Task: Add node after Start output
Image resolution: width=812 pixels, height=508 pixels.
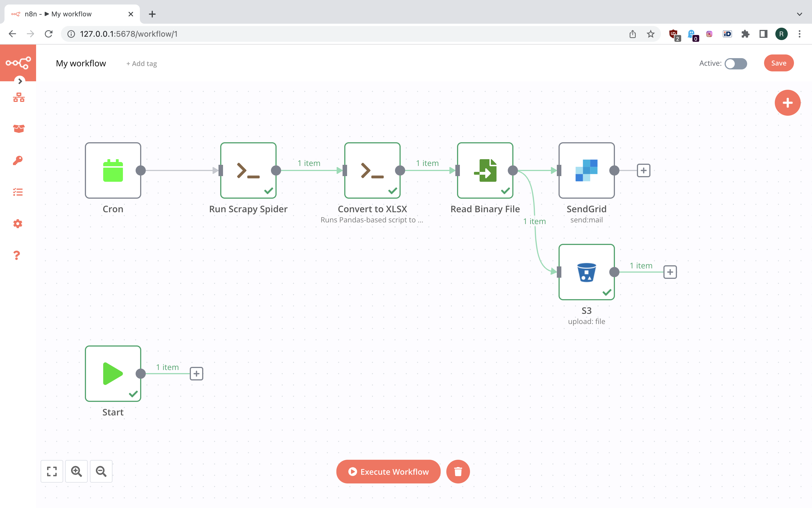Action: point(197,374)
